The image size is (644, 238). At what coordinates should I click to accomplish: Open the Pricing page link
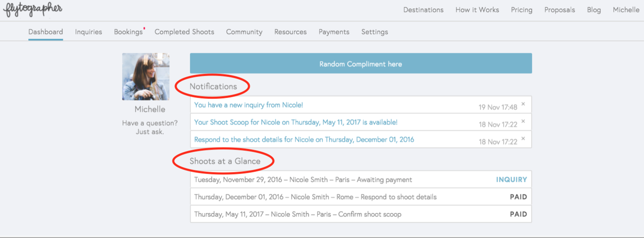click(x=522, y=10)
